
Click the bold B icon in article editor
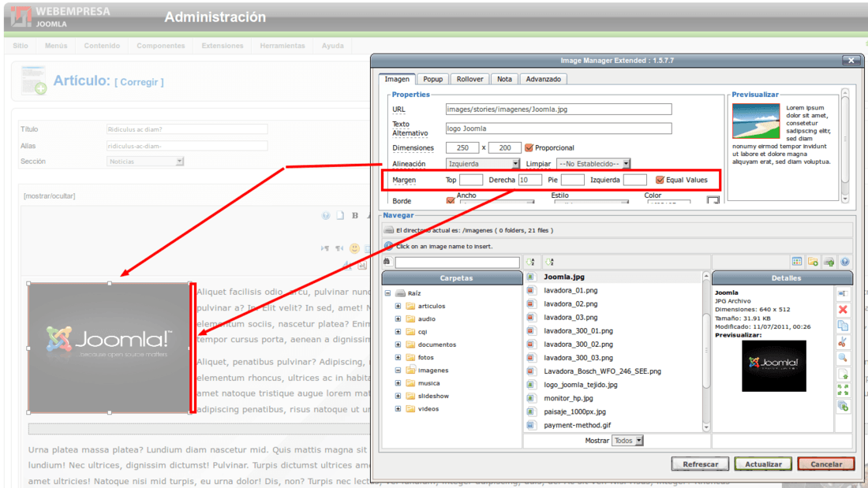[355, 215]
